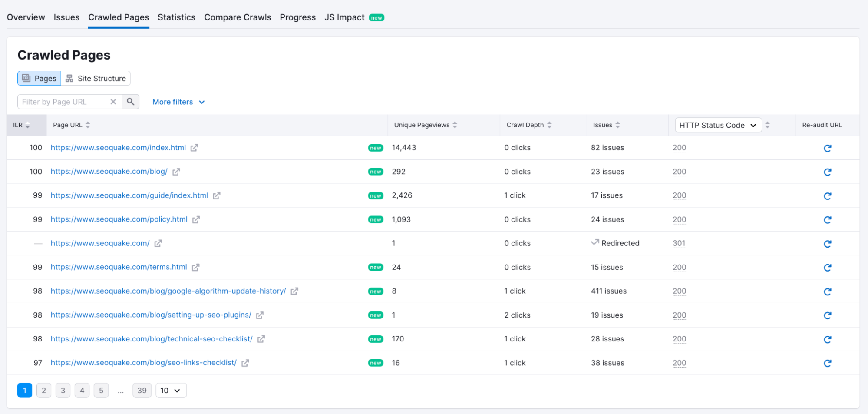This screenshot has height=414, width=868.
Task: Sort by HTTP Status Code arrows
Action: click(x=767, y=125)
